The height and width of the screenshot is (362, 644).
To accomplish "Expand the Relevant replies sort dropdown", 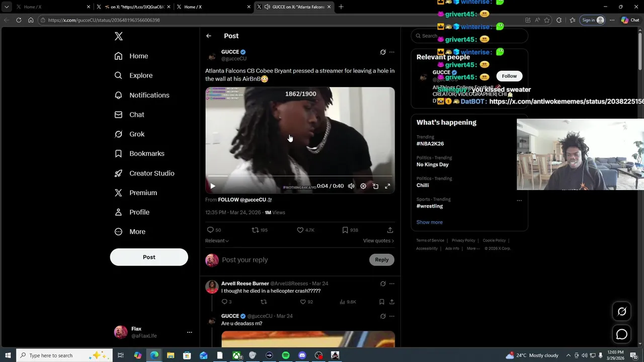I will 217,241.
